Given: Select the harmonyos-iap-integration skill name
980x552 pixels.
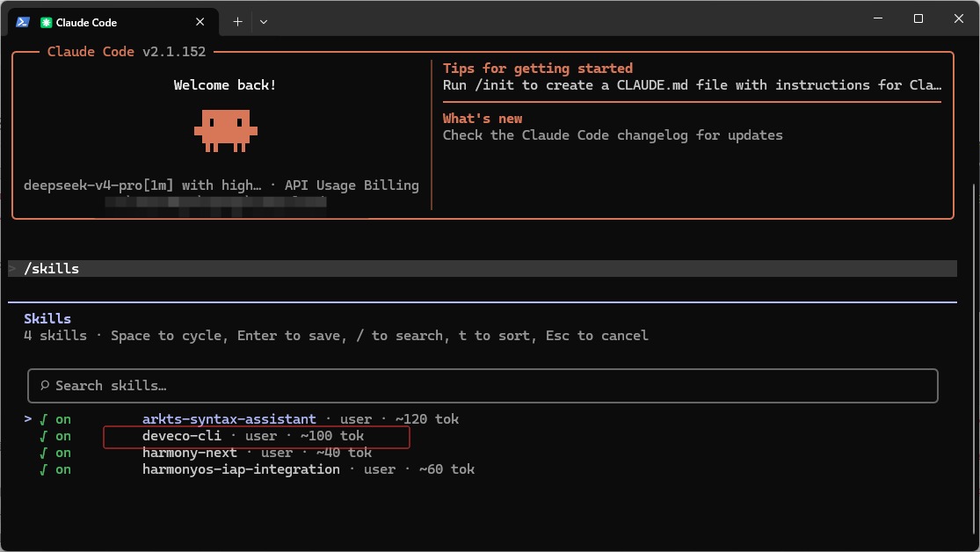Looking at the screenshot, I should [x=241, y=470].
